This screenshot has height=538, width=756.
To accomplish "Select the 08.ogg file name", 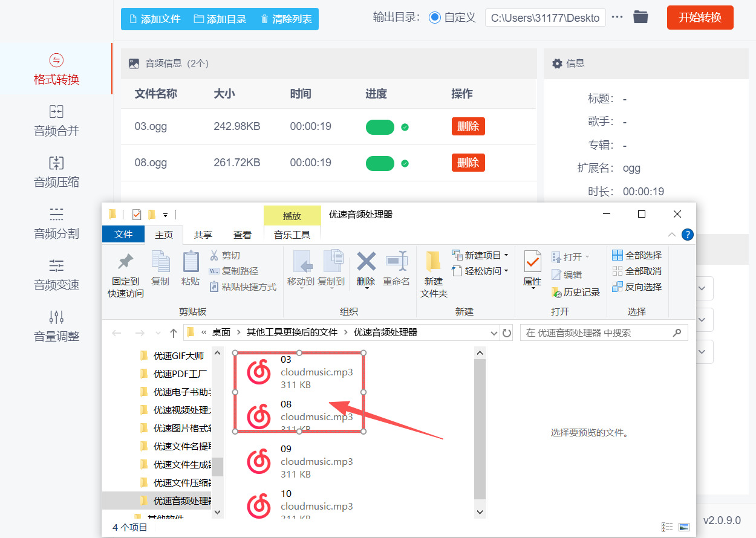I will (151, 163).
